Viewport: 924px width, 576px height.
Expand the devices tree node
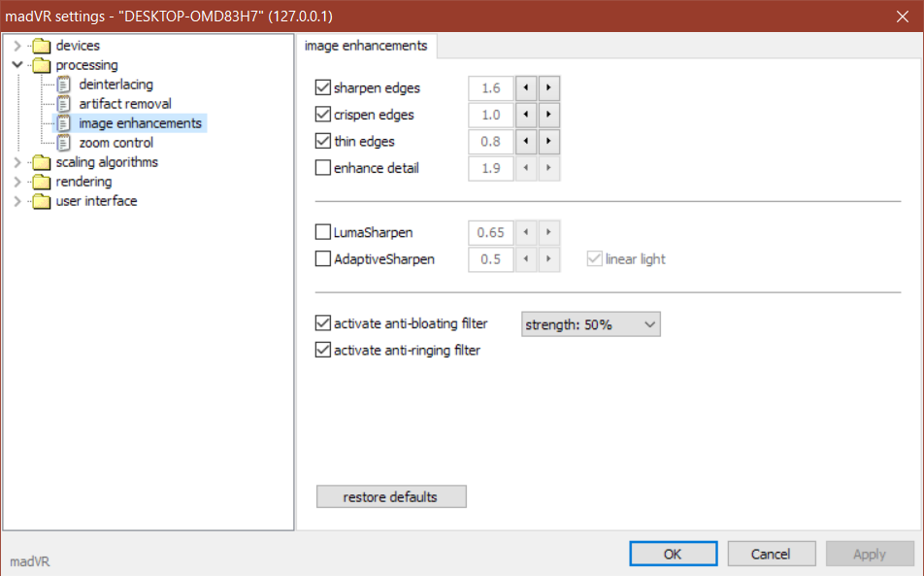(x=17, y=46)
